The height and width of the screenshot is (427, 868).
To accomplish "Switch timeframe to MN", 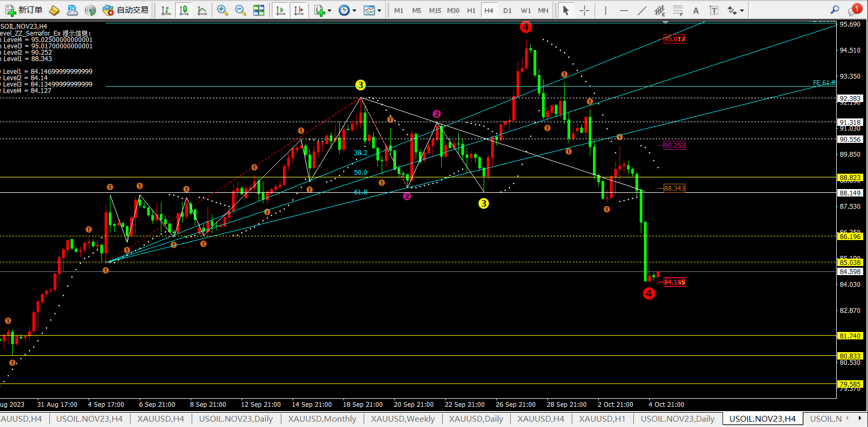I will pos(543,10).
